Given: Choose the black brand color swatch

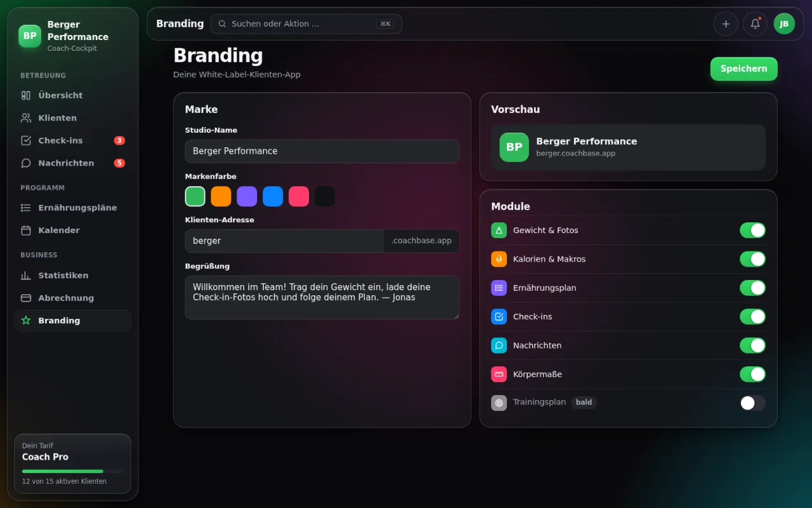Looking at the screenshot, I should click(325, 196).
